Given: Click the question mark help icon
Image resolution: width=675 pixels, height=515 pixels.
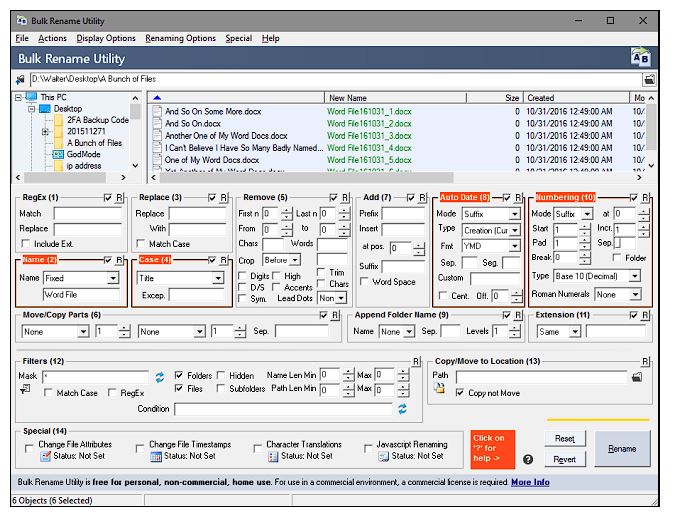Looking at the screenshot, I should pyautogui.click(x=528, y=459).
